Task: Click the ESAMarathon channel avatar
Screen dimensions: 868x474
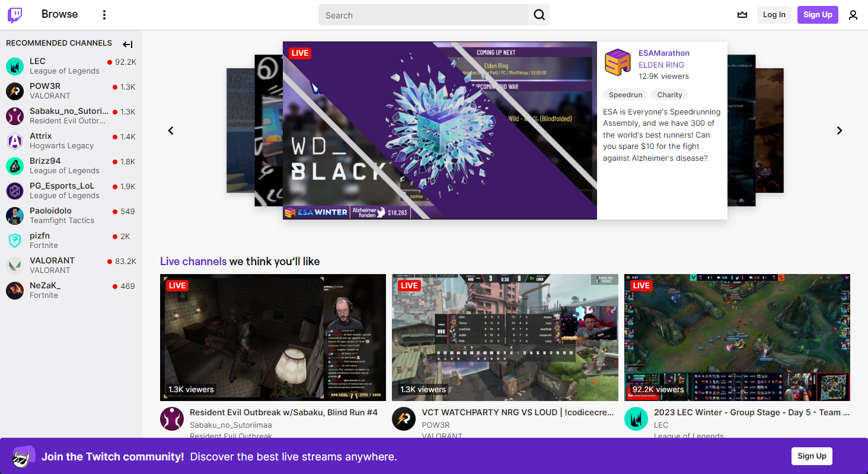Action: (x=617, y=62)
